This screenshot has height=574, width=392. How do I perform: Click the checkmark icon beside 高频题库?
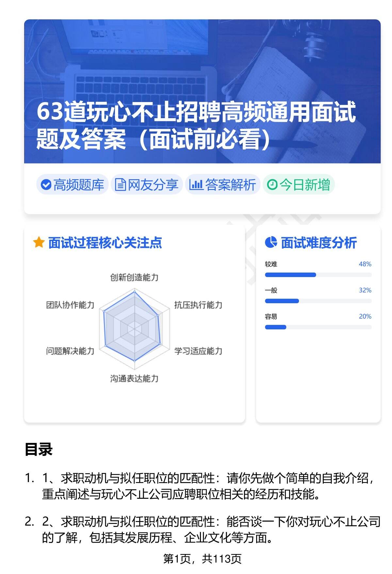click(x=46, y=185)
